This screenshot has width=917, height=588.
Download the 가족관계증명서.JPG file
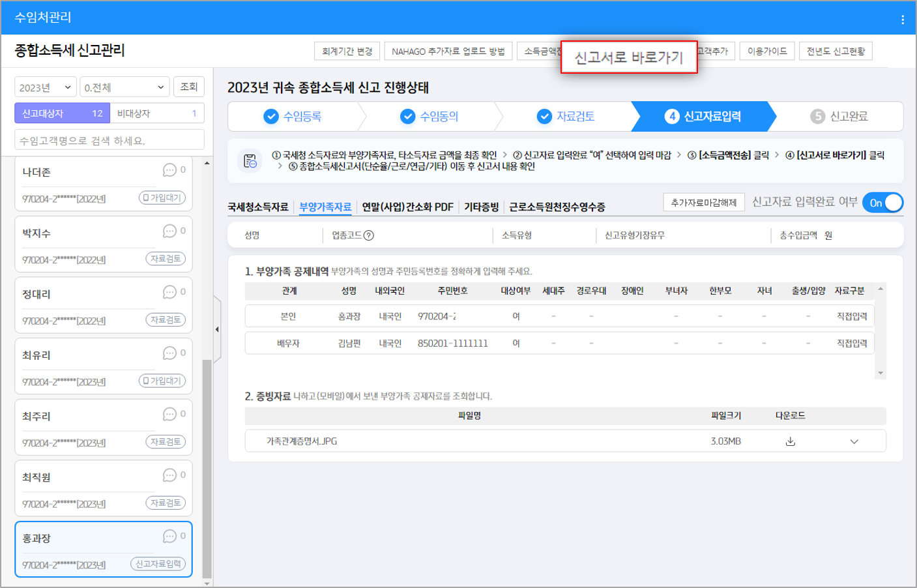[790, 441]
